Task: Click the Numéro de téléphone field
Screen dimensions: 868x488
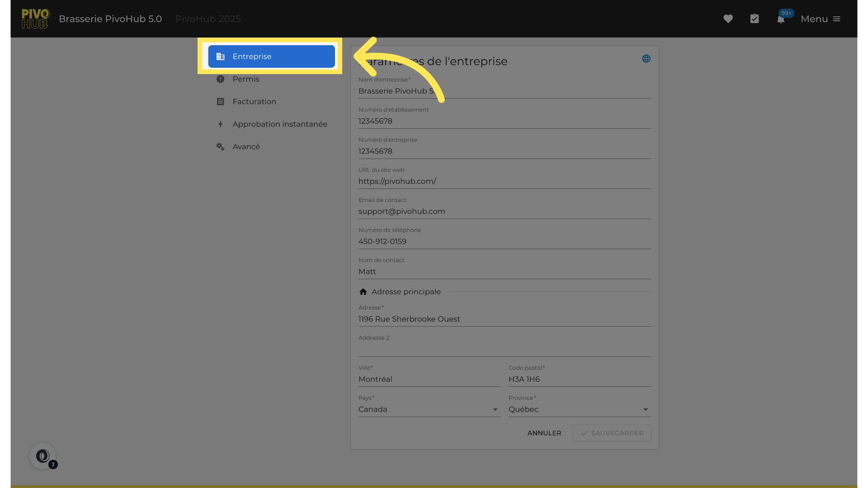Action: (x=504, y=242)
